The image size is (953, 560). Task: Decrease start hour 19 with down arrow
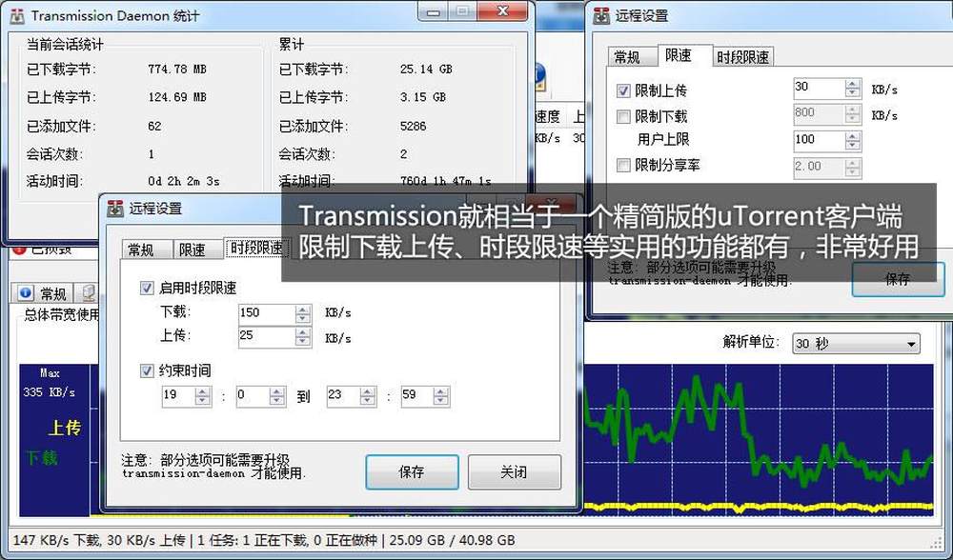point(202,401)
